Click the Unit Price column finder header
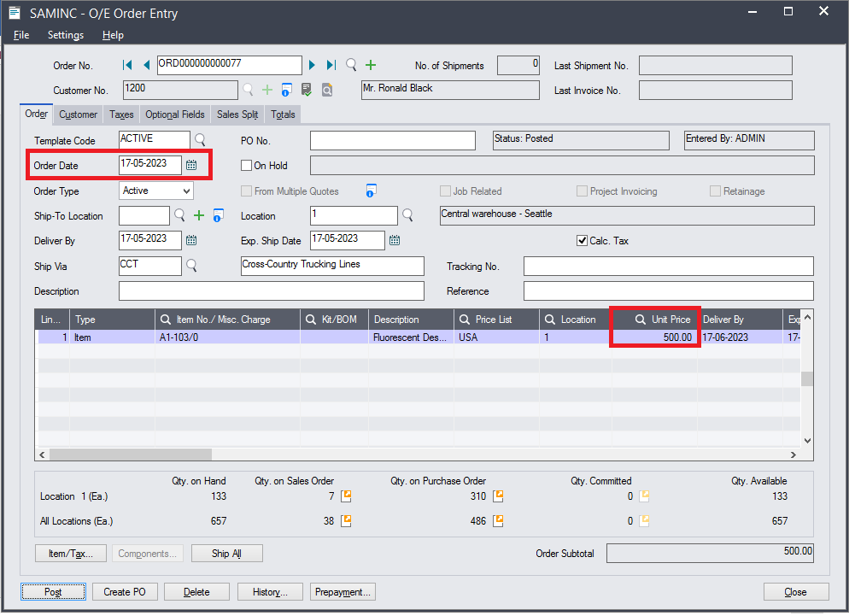 640,320
